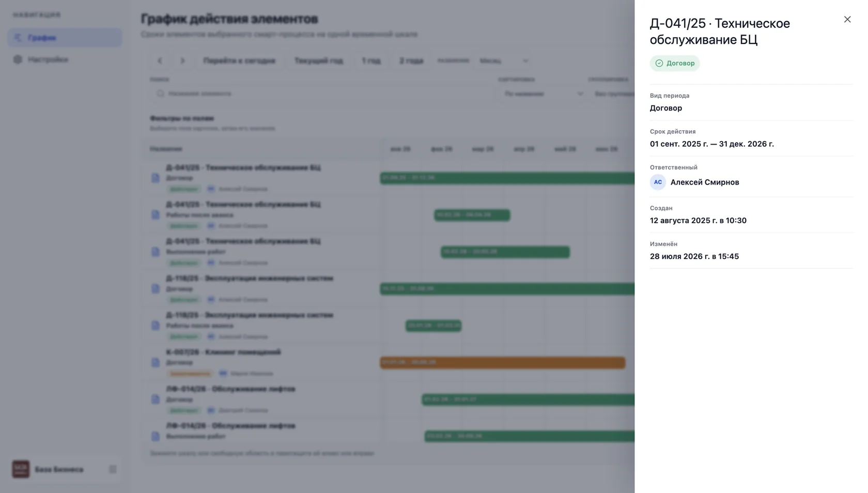Click the icon right of База Бизнеса

click(113, 469)
